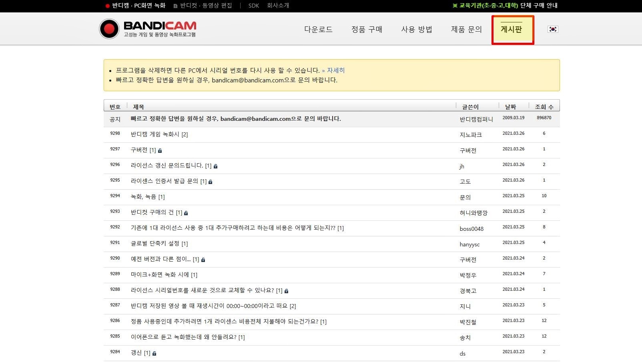Click author name 박정우
The width and height of the screenshot is (642, 364).
click(x=468, y=275)
